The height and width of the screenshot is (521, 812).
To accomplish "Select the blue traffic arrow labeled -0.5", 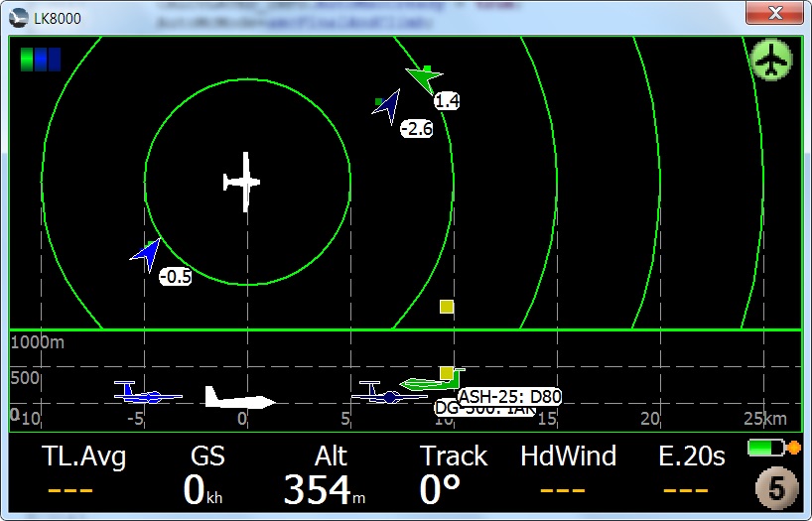I will tap(148, 254).
